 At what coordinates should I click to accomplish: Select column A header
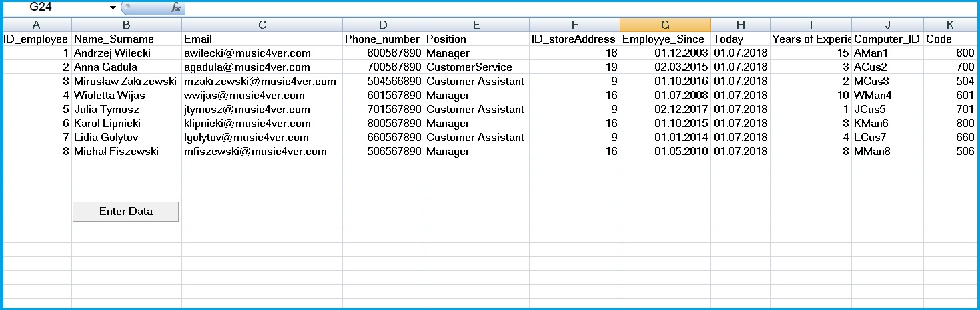coord(37,25)
